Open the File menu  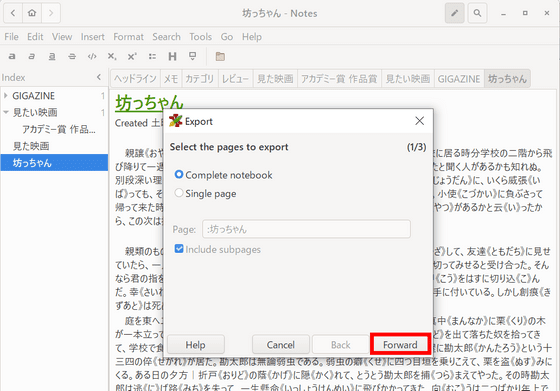coord(11,37)
